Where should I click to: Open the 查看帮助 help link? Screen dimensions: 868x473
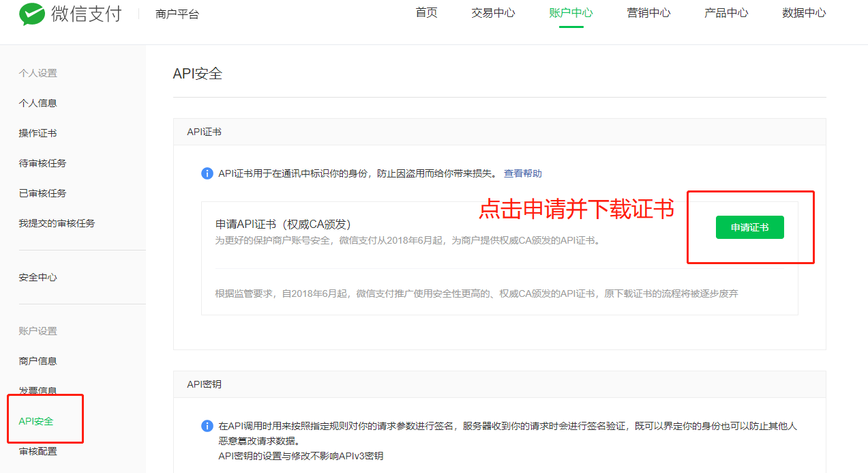pos(523,173)
